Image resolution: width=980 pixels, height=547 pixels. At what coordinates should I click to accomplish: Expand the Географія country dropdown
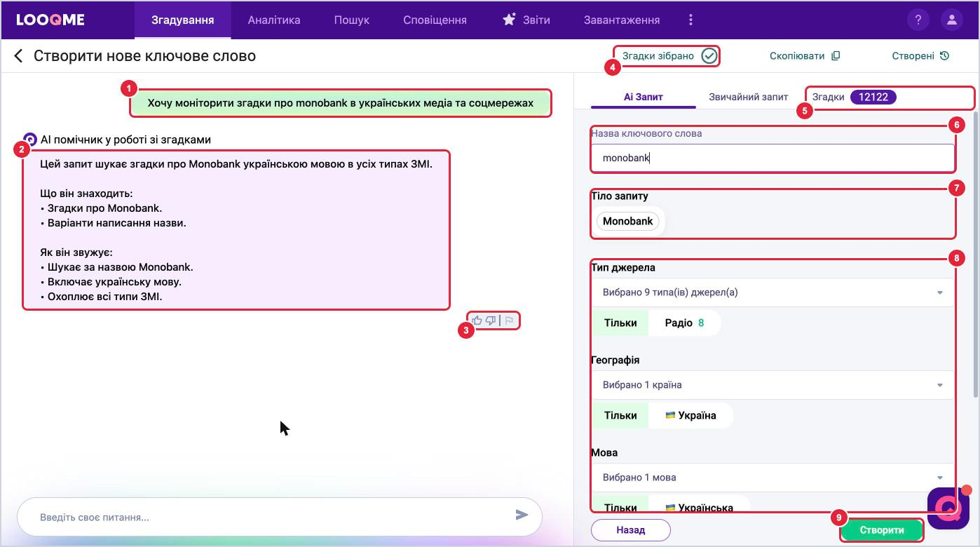pos(773,385)
